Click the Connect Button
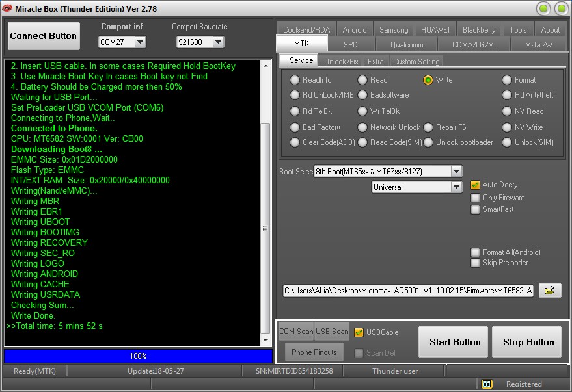572x392 pixels. coord(44,36)
